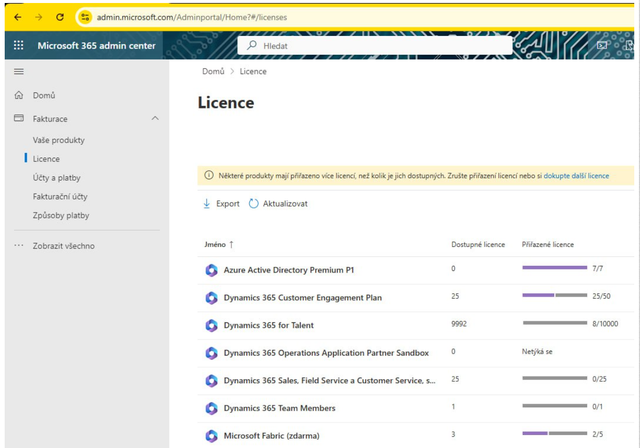Screen dimensions: 640x448
Task: Click Microsoft 365 admin center title
Action: click(x=96, y=46)
